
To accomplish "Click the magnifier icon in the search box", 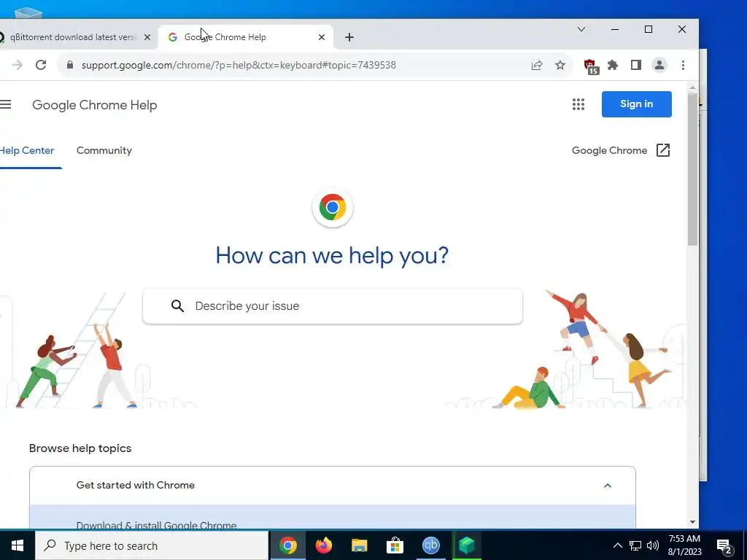I will (178, 306).
